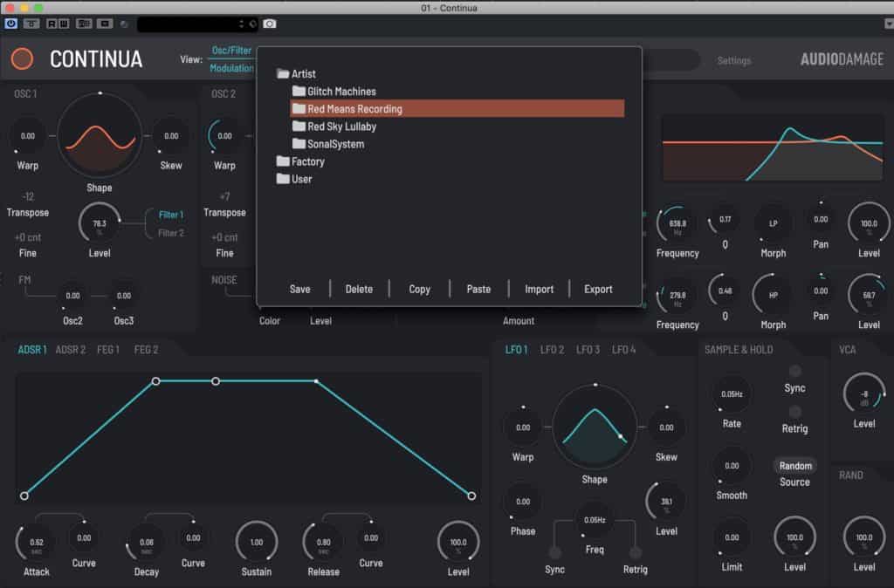Click the Filter 1 LP Morph knob
894x588 pixels.
point(774,223)
